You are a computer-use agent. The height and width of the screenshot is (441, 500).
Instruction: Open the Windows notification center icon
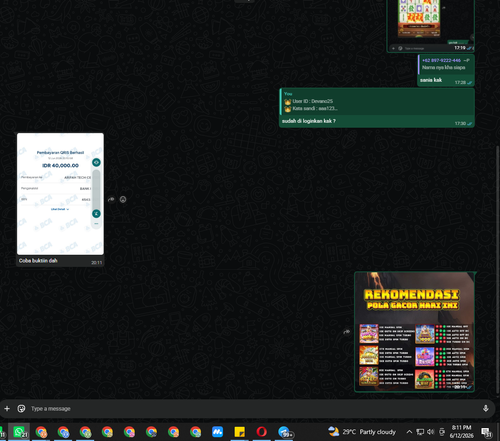(486, 432)
